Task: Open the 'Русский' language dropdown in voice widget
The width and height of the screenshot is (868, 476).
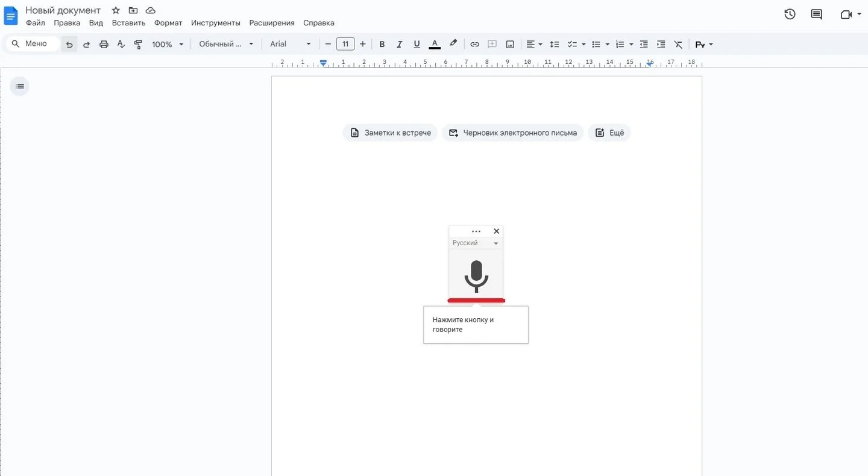Action: coord(476,243)
